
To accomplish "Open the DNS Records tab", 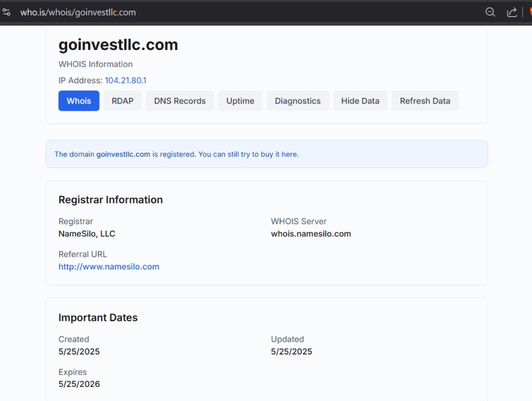I will coord(180,101).
